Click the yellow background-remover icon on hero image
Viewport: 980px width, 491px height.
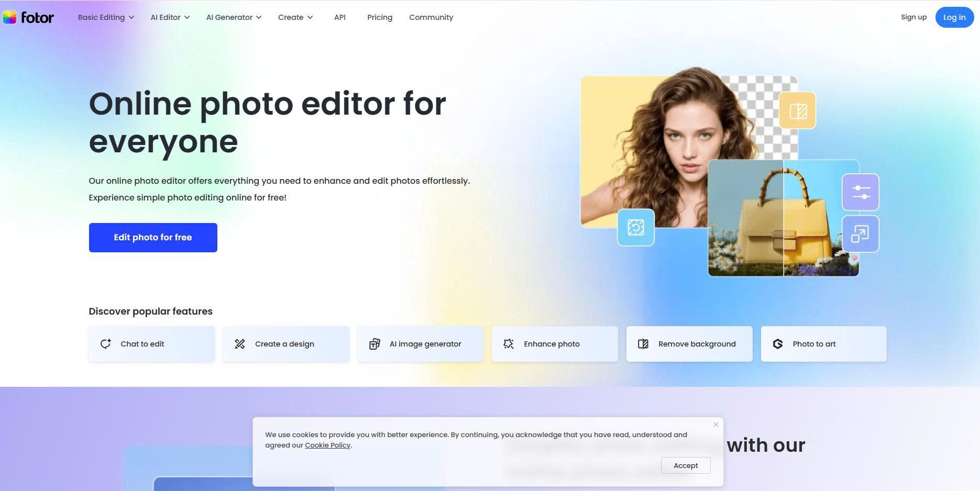[798, 110]
